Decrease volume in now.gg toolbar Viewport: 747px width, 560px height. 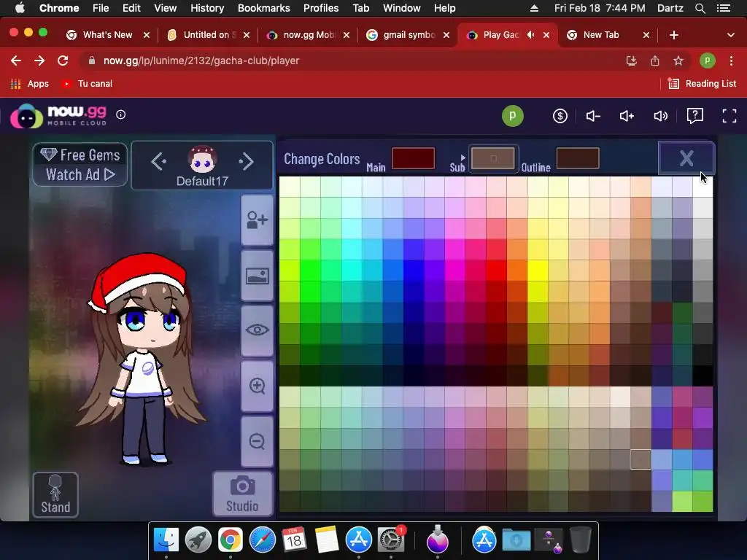point(593,116)
